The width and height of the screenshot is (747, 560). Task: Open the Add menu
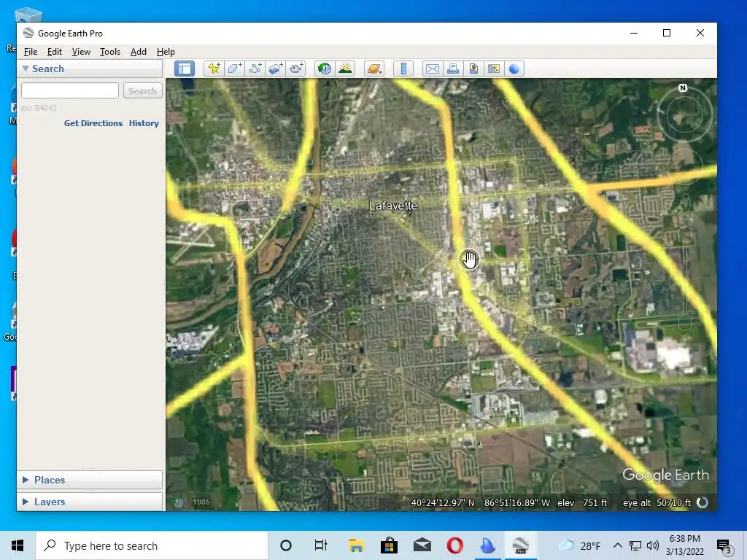coord(138,52)
